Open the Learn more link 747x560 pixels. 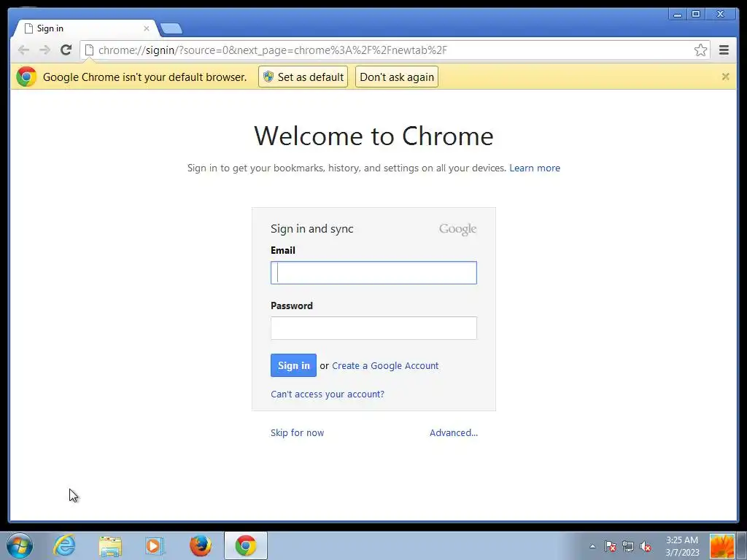click(x=535, y=168)
